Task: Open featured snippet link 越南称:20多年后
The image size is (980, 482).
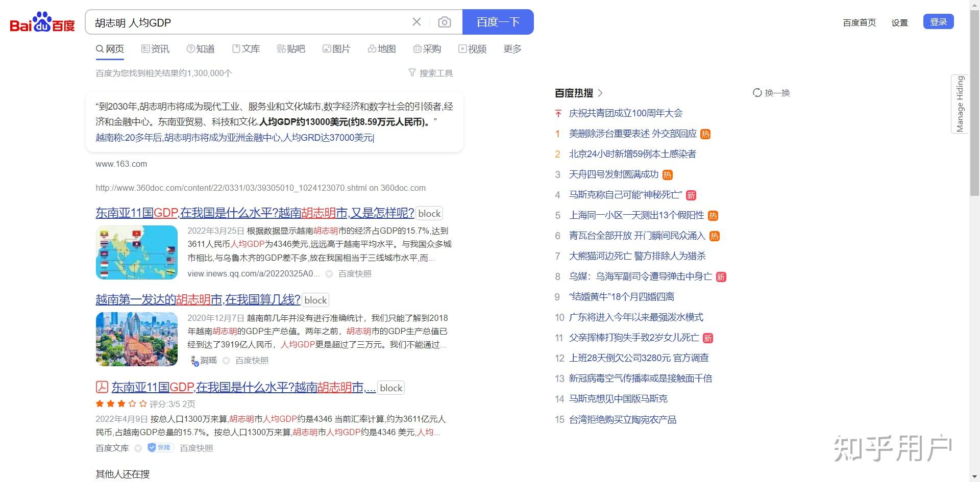Action: 235,138
